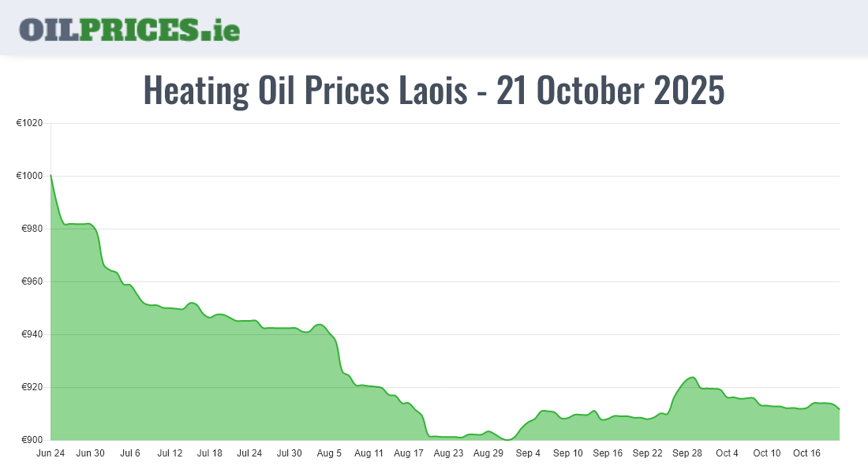This screenshot has width=868, height=473.
Task: Select the €1000 y-axis label
Action: pos(32,176)
